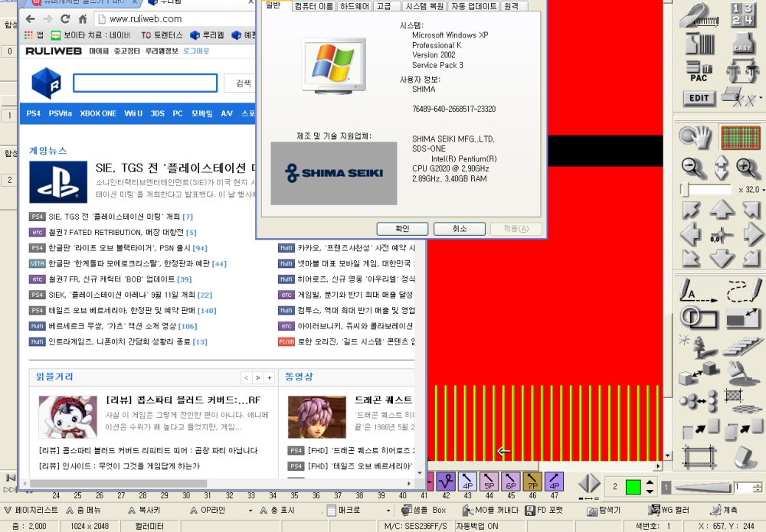This screenshot has width=766, height=532.
Task: Open the roller XX dropdown arrow
Action: 761,98
